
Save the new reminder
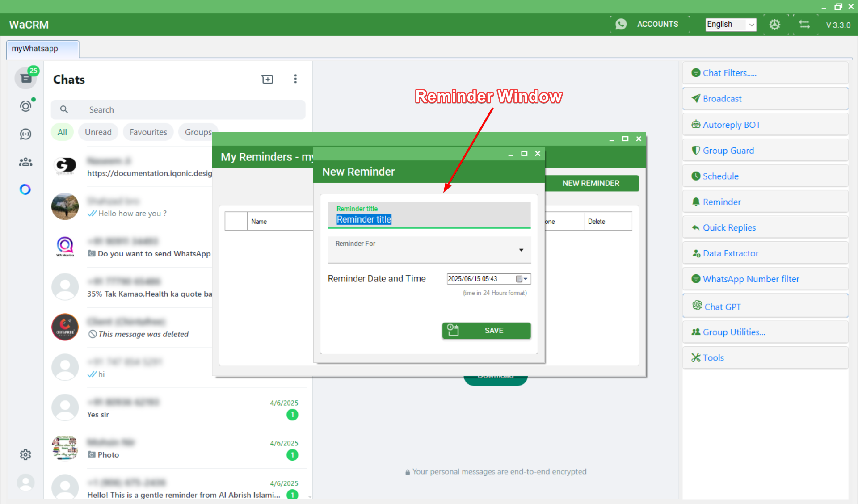pyautogui.click(x=486, y=331)
